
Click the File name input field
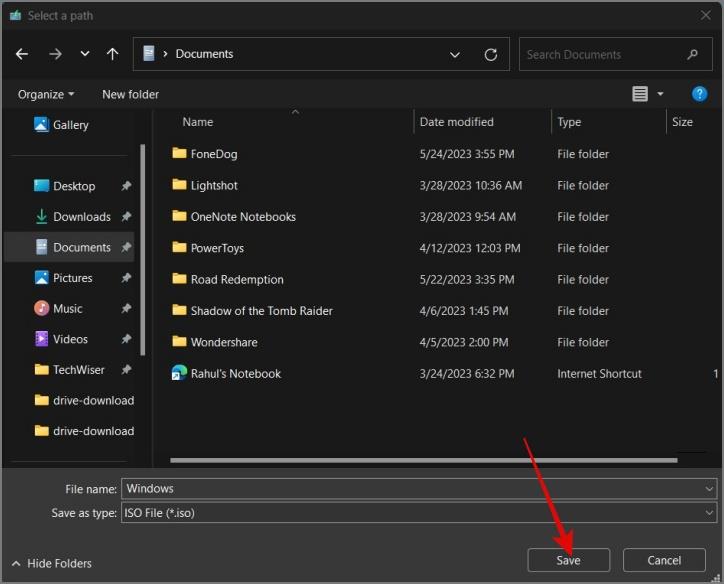(419, 488)
